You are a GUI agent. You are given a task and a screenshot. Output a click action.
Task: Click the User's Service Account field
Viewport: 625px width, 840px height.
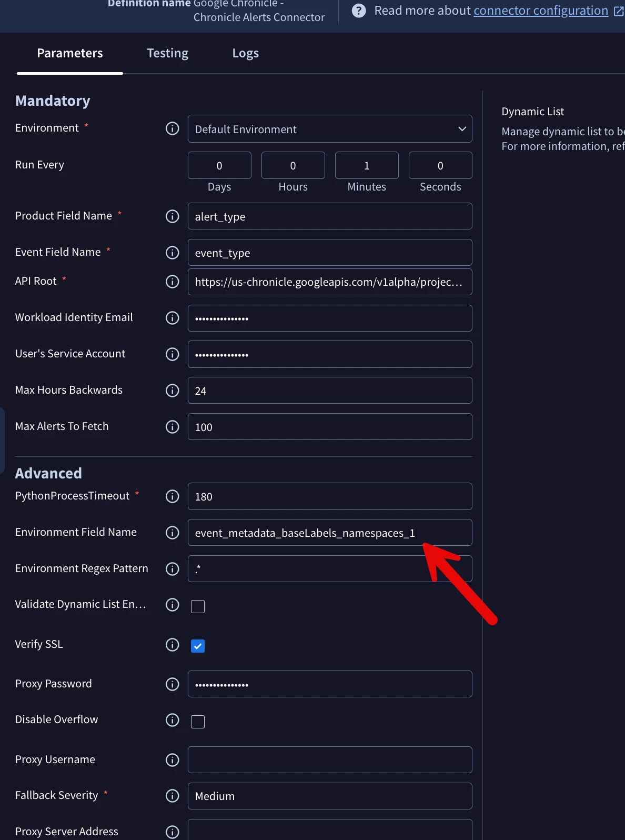point(330,354)
